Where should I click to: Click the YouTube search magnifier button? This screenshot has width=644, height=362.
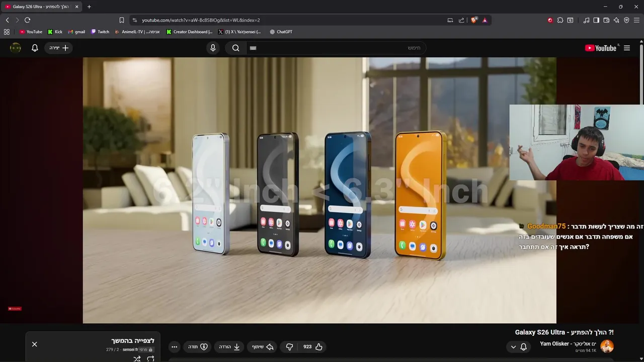point(235,48)
